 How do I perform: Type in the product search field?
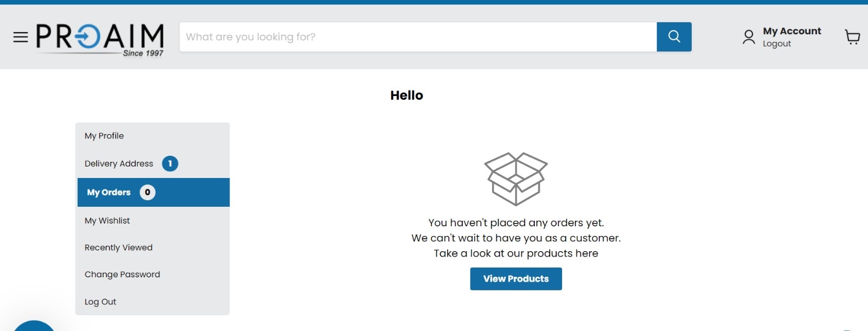[418, 37]
